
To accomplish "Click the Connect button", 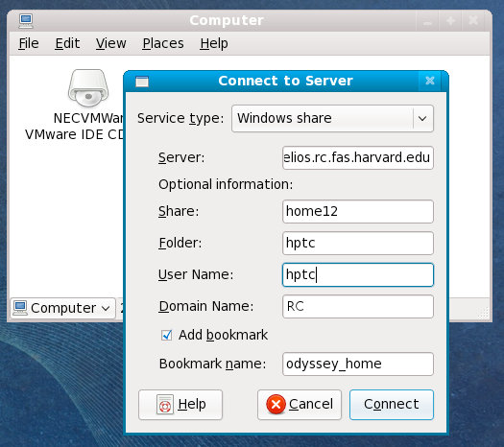I will 392,404.
